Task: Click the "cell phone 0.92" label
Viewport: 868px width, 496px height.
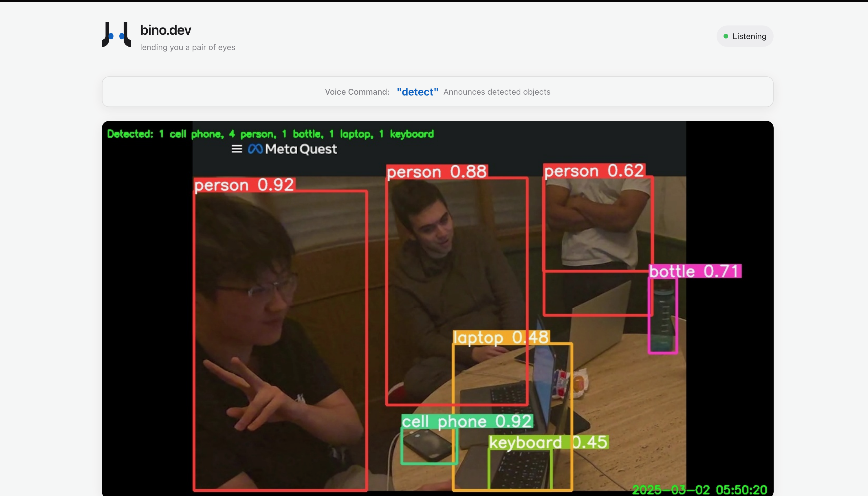Action: [x=467, y=421]
